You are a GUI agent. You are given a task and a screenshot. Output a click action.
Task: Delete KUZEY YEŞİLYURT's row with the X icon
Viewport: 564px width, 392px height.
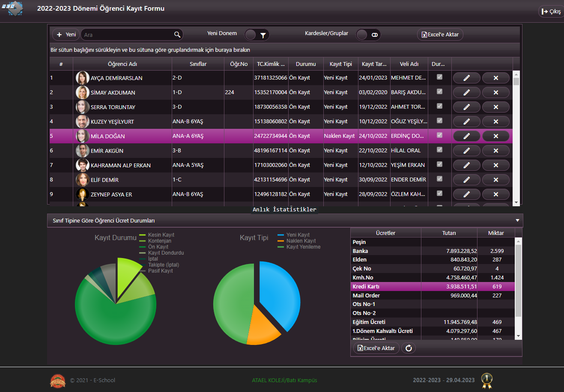[x=495, y=122]
